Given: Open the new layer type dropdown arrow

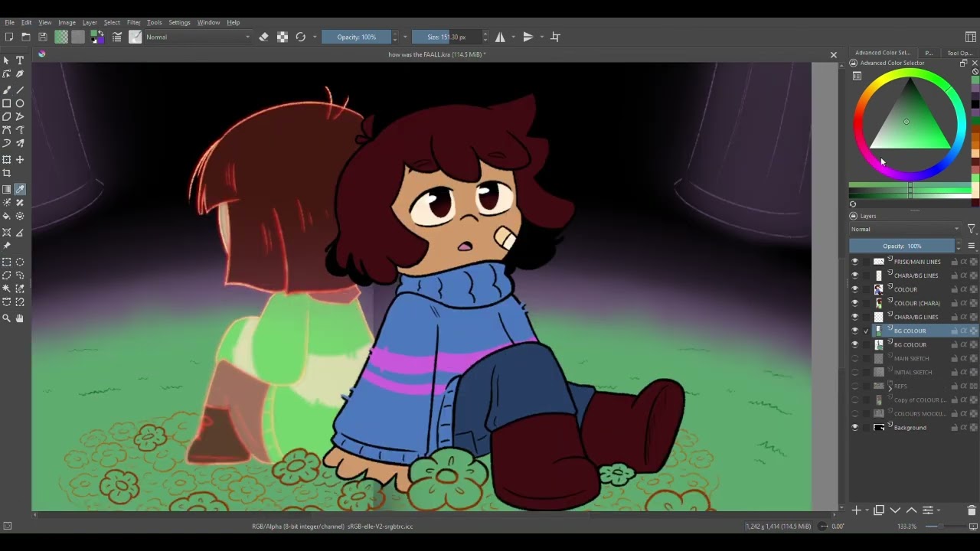Looking at the screenshot, I should tap(866, 510).
